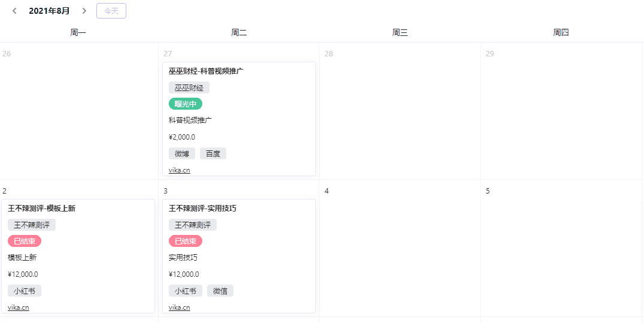Select the empty date cell 28
This screenshot has width=644, height=323.
(399, 114)
